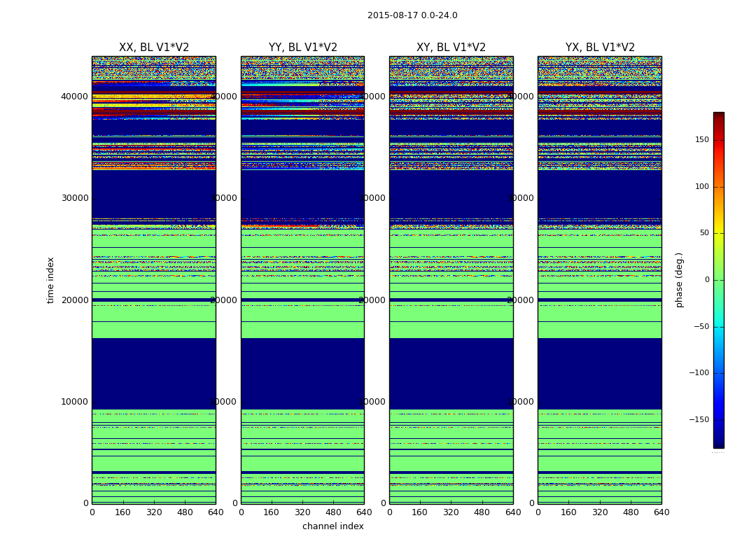Select the figure title 2015-08-17 0.0-24.0
This screenshot has width=735, height=560.
click(412, 15)
